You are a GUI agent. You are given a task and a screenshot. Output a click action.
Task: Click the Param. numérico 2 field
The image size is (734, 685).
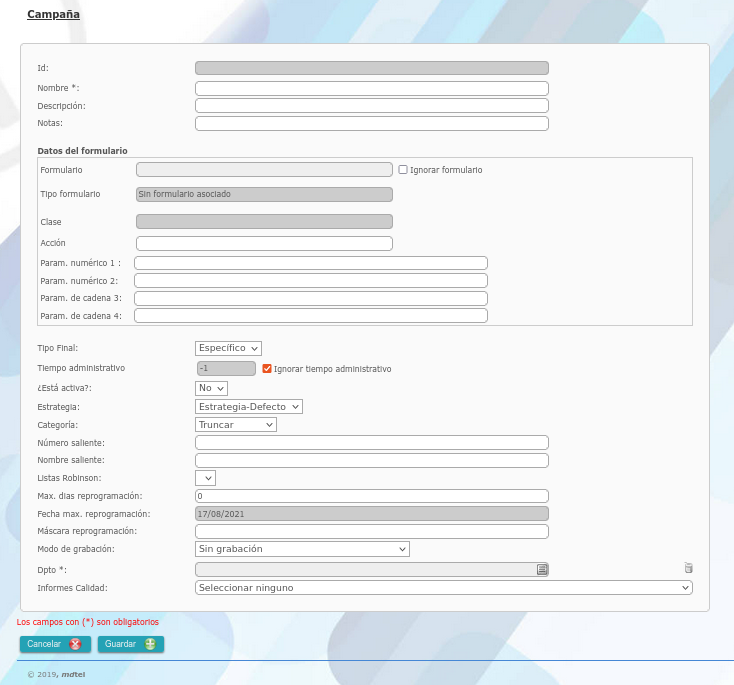[311, 280]
